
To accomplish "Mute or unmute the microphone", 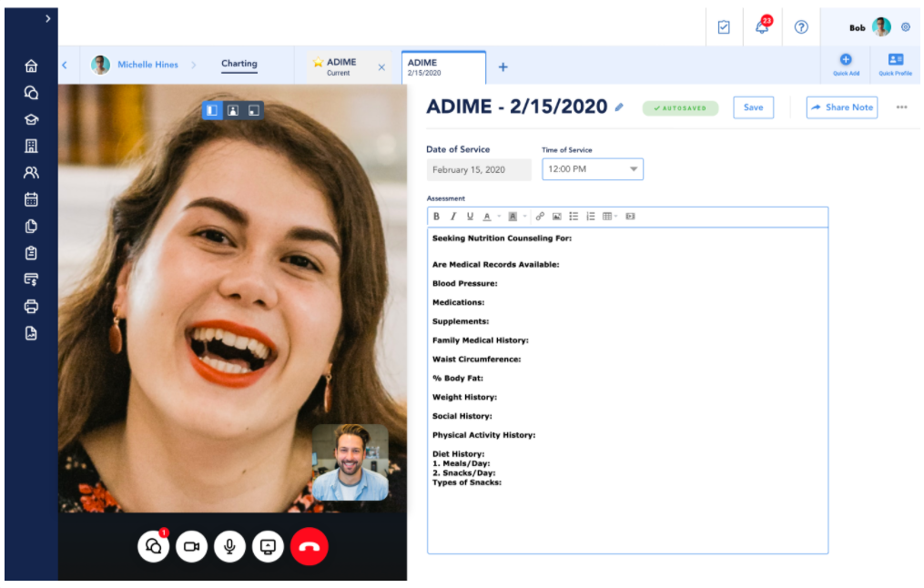I will coord(229,546).
